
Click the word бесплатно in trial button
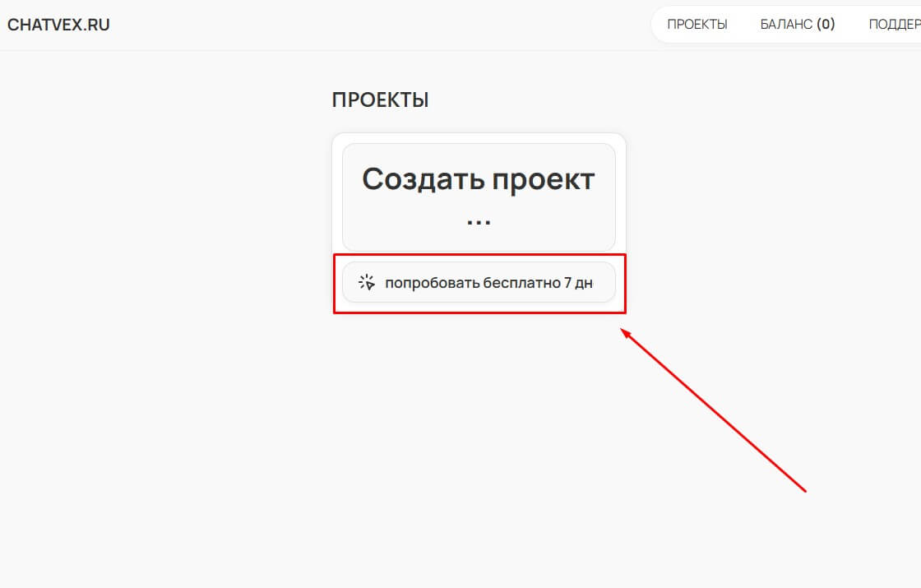pyautogui.click(x=521, y=283)
